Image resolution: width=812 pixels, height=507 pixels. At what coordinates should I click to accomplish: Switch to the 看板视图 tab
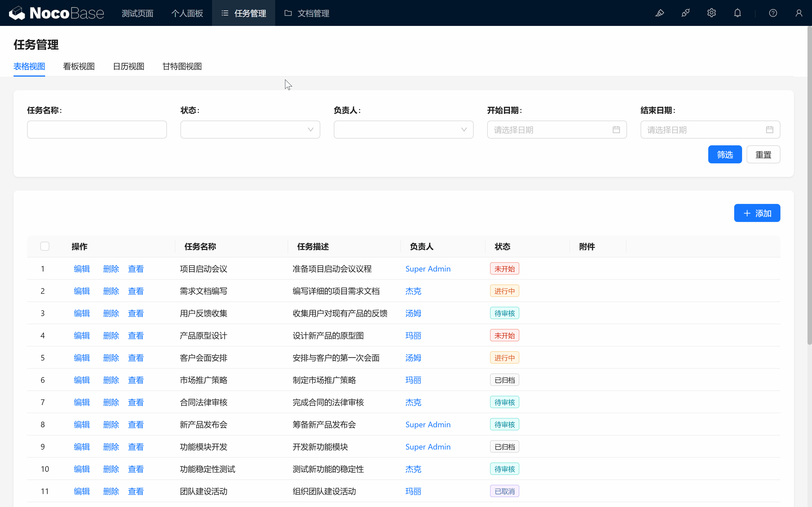click(79, 66)
